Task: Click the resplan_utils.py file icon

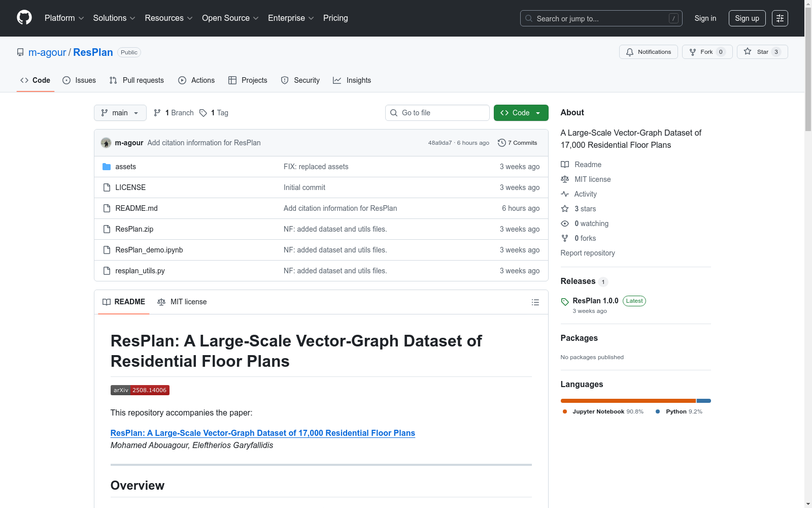Action: tap(107, 271)
